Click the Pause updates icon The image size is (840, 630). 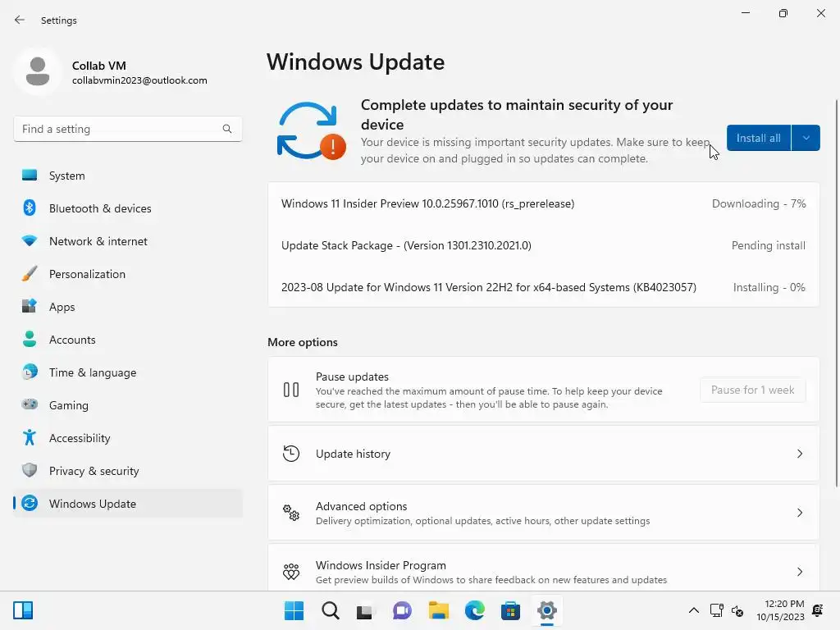pos(291,390)
